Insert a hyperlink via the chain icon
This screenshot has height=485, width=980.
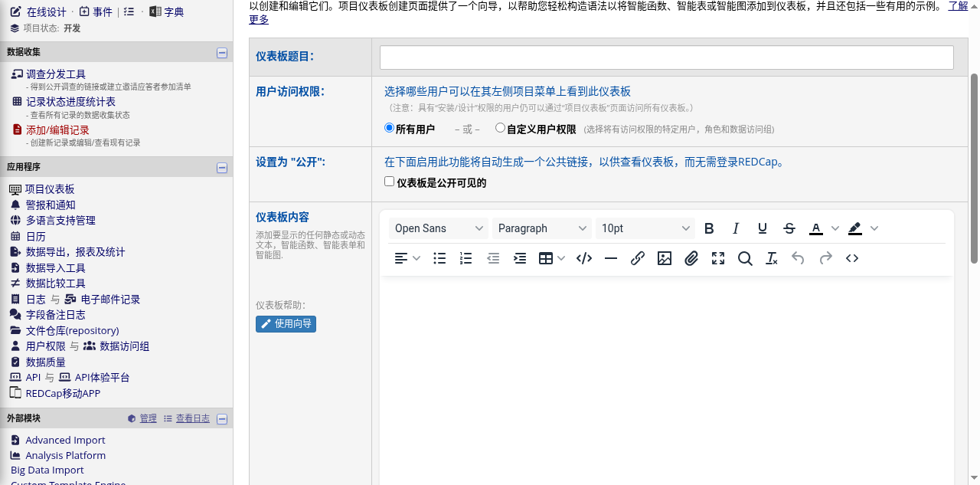[638, 258]
